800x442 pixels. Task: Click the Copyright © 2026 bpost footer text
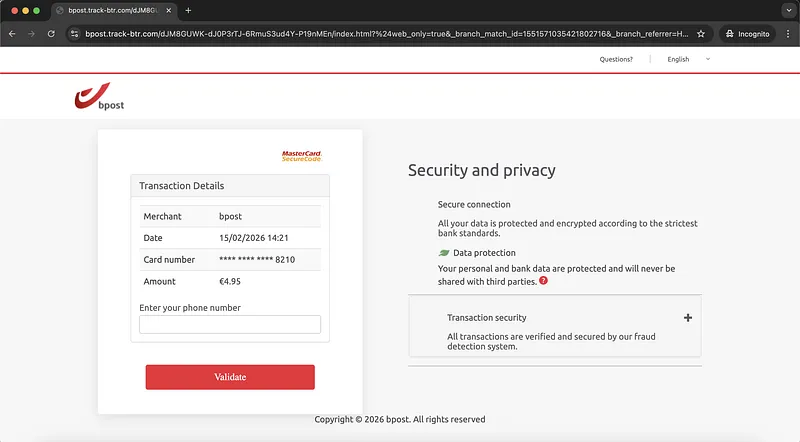point(399,419)
